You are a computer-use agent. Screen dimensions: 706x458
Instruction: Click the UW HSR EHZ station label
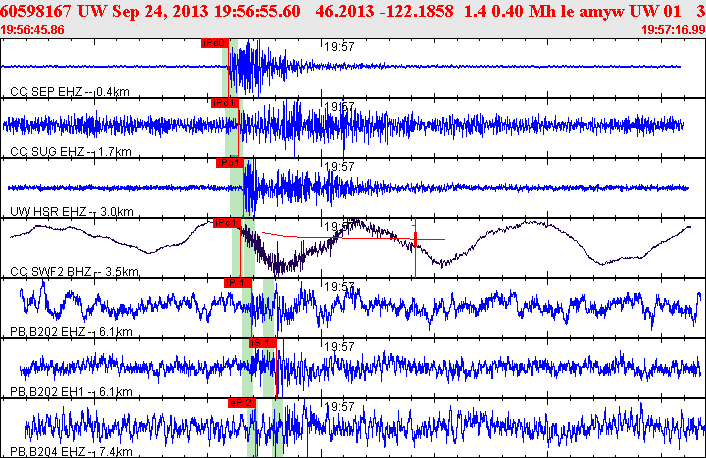pyautogui.click(x=71, y=212)
